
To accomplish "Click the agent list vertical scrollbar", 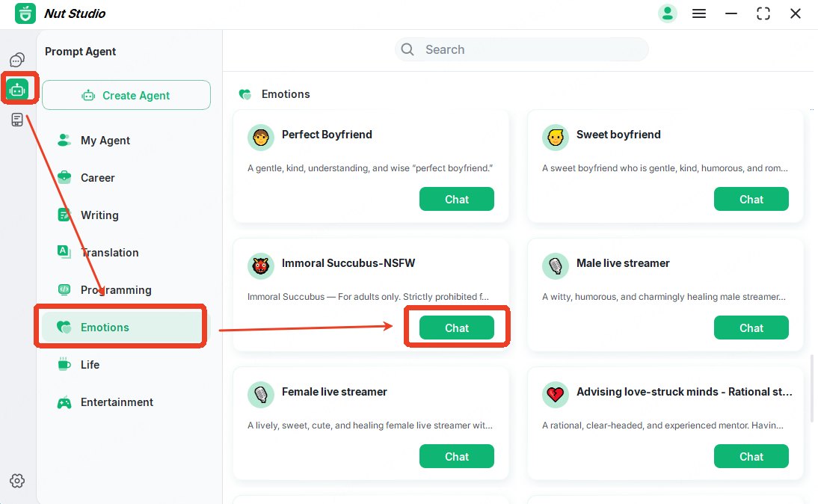I will pos(811,386).
